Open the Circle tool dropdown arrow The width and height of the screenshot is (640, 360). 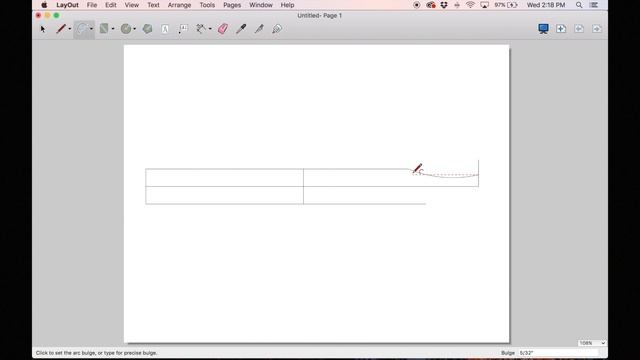(x=135, y=29)
